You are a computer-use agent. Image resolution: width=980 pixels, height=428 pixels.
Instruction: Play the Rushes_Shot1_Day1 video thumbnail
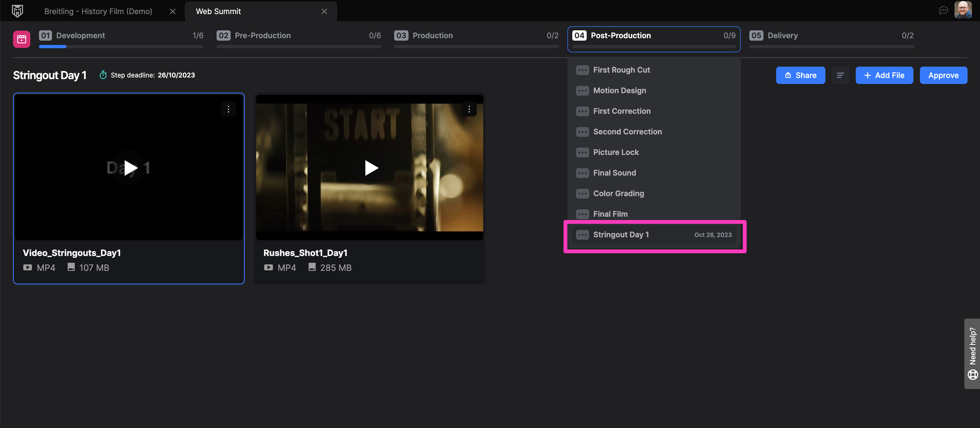coord(370,168)
